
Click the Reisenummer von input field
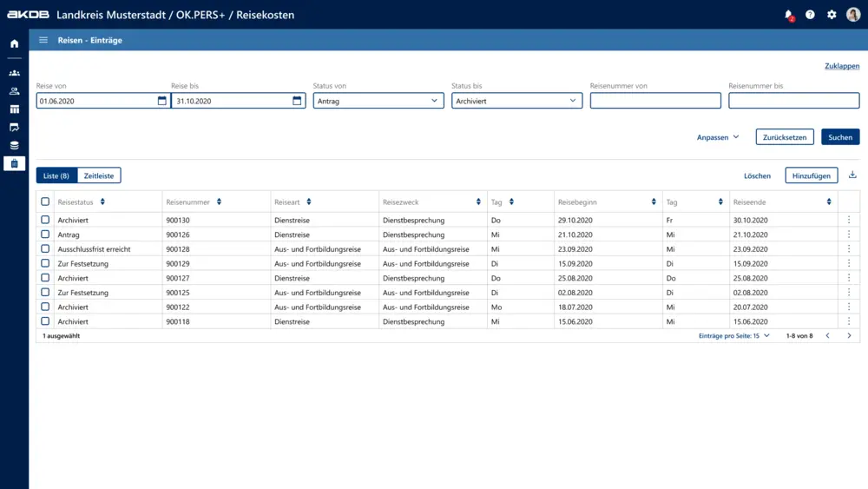coord(655,101)
